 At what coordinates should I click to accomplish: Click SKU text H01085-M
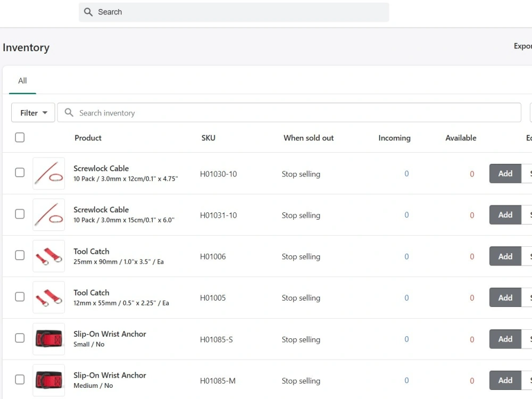click(x=218, y=381)
